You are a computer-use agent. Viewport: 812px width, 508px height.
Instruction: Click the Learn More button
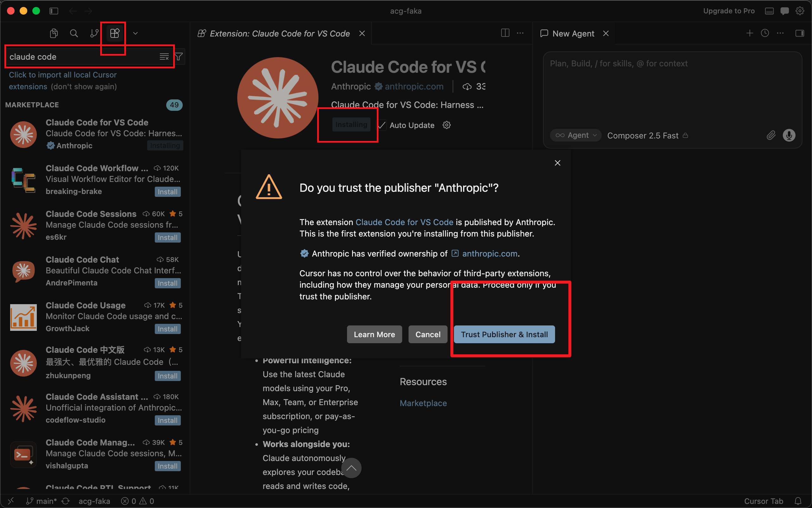click(x=374, y=334)
